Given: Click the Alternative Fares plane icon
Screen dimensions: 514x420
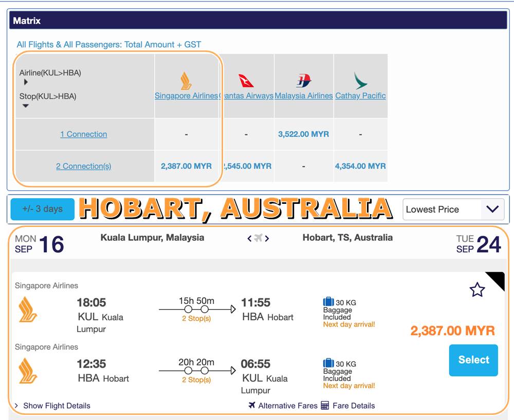Looking at the screenshot, I should pyautogui.click(x=252, y=405).
